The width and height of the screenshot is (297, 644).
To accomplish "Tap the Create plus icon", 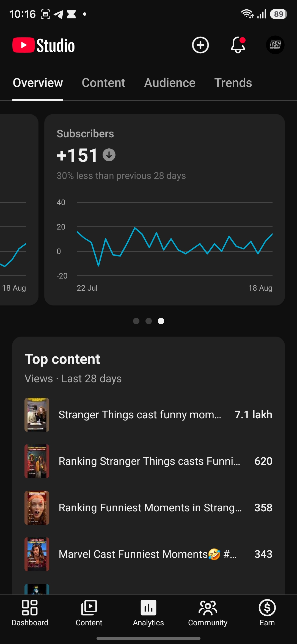I will pos(200,45).
